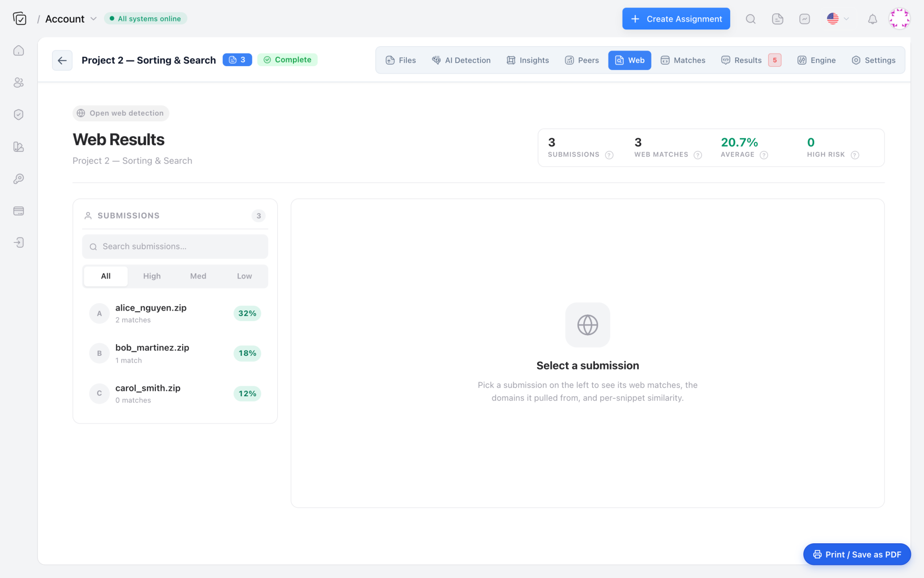The height and width of the screenshot is (578, 924).
Task: Switch to the Files tab
Action: point(401,60)
